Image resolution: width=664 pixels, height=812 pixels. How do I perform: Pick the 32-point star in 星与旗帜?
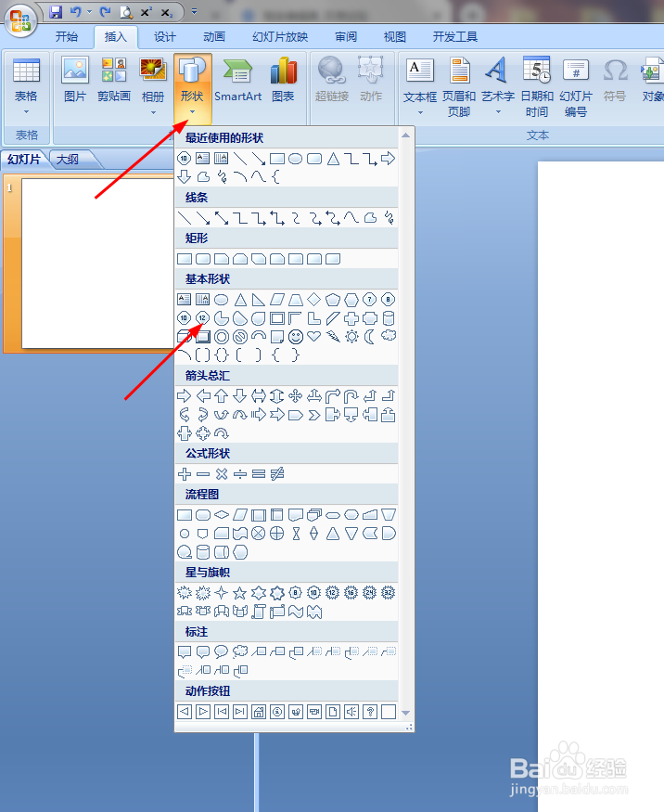tap(389, 592)
